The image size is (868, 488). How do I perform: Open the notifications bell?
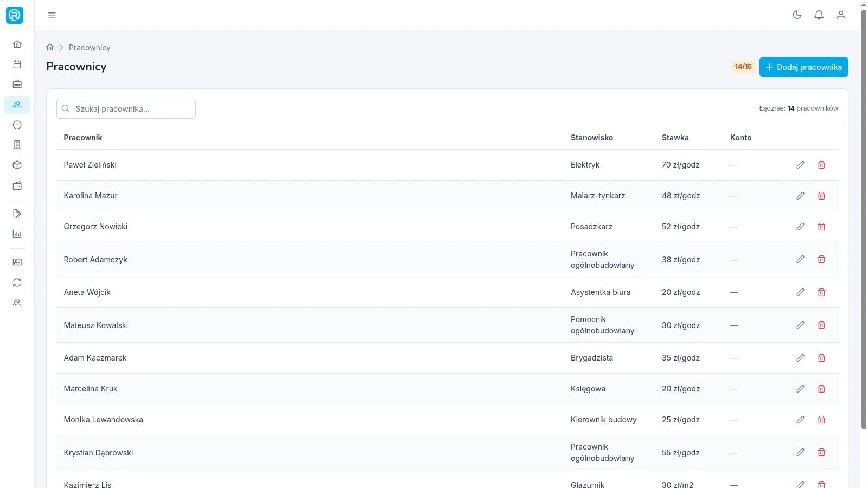(819, 15)
